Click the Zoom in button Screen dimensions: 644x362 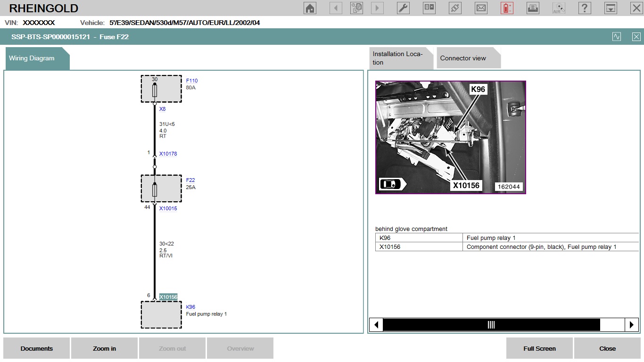click(105, 349)
